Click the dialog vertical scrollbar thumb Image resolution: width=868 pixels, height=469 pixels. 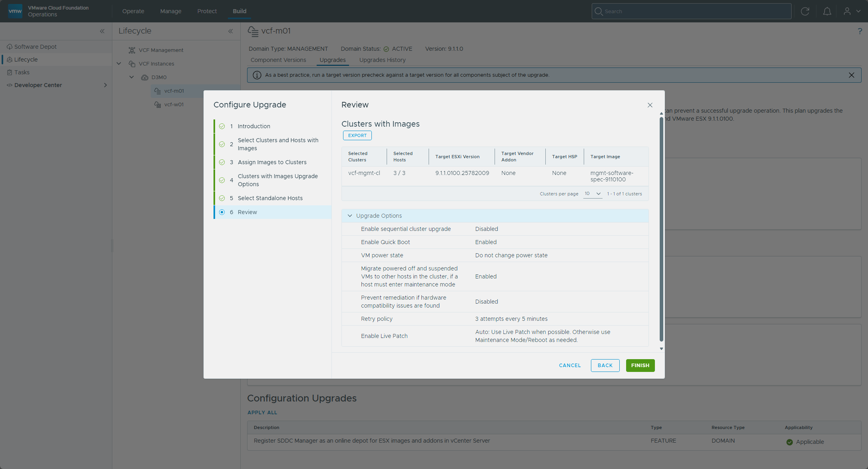pos(661,229)
